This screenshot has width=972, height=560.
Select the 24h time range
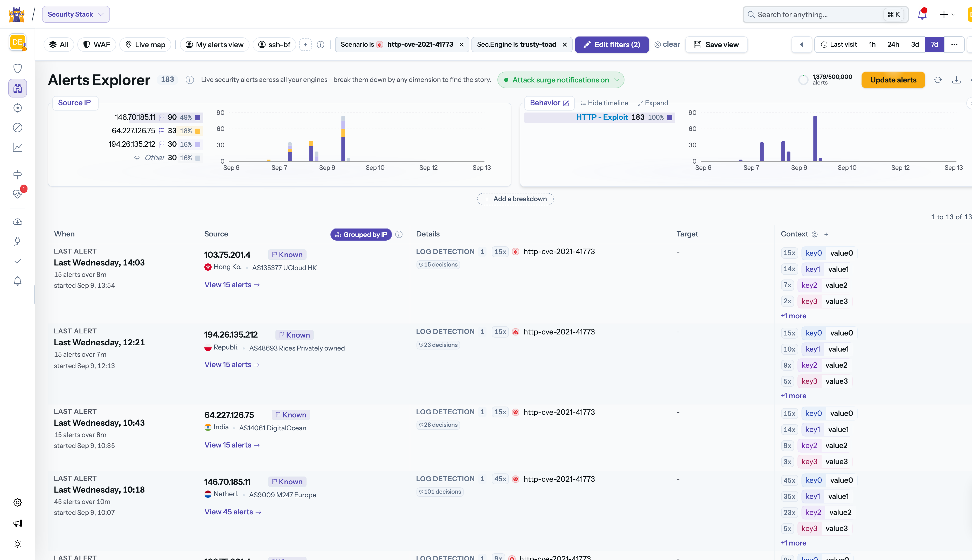[x=893, y=45]
